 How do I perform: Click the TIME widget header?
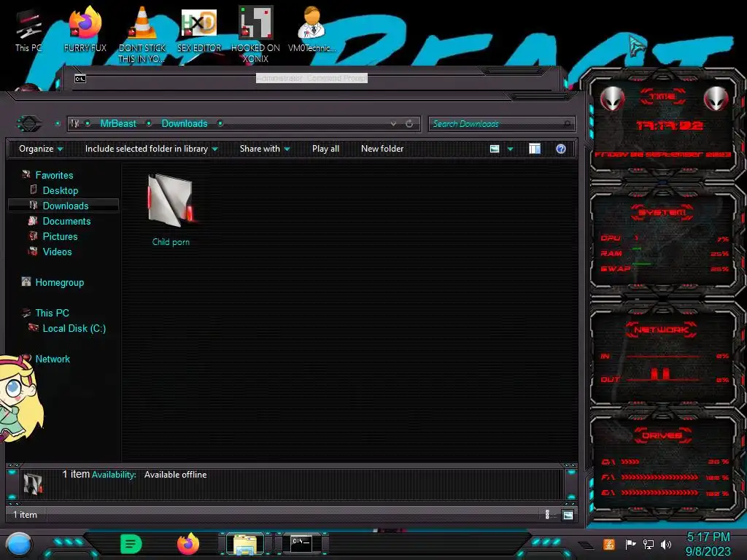click(x=663, y=97)
